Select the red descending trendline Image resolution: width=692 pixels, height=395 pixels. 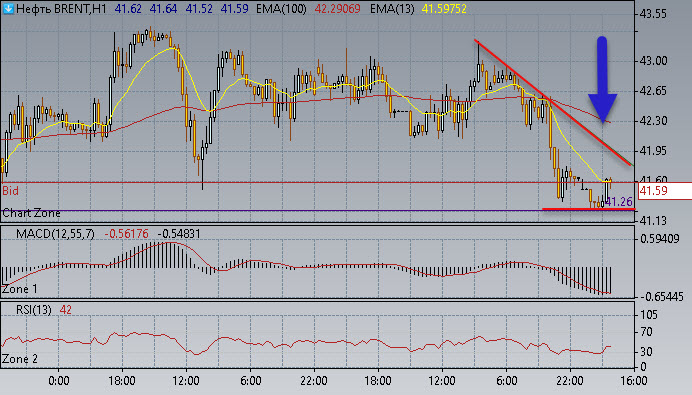553,102
